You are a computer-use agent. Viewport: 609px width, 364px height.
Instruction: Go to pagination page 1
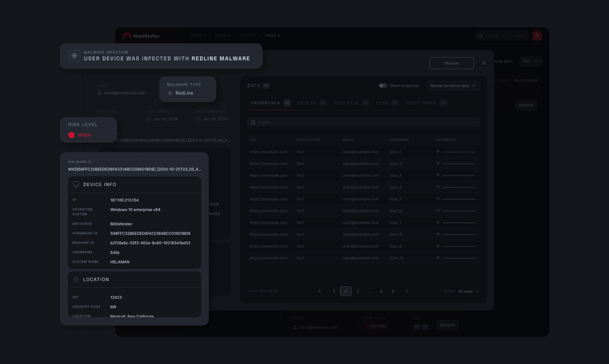click(x=334, y=291)
